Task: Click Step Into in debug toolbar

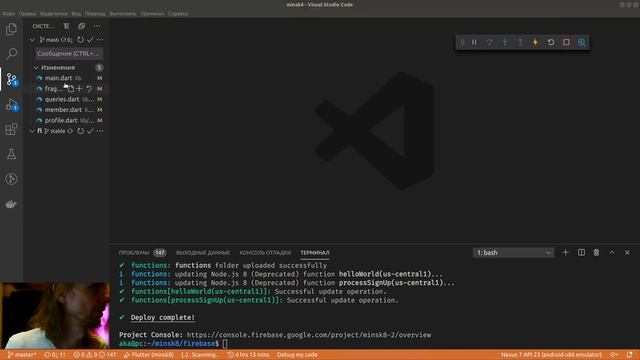Action: tap(505, 42)
